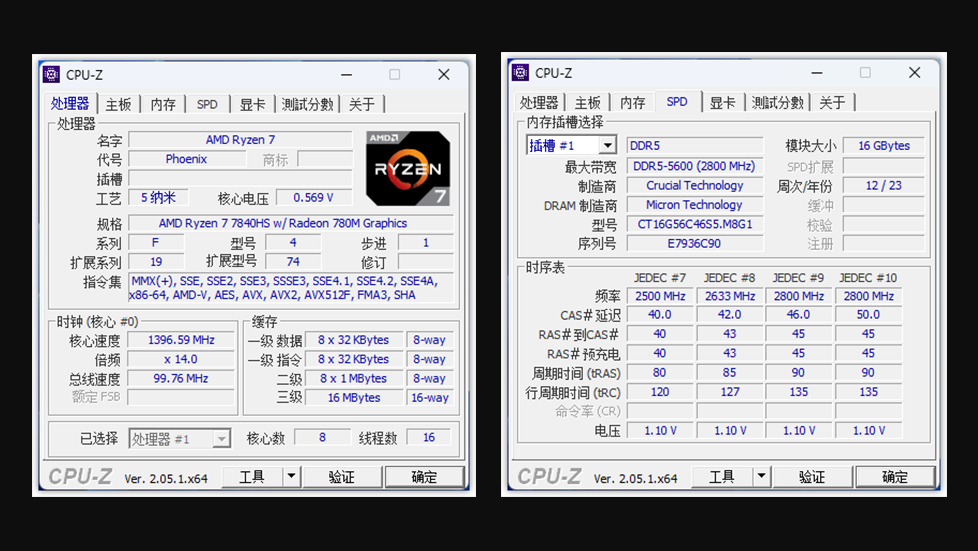Screen dimensions: 978x551
Task: Click the 验证 button in the left window
Action: tap(342, 477)
